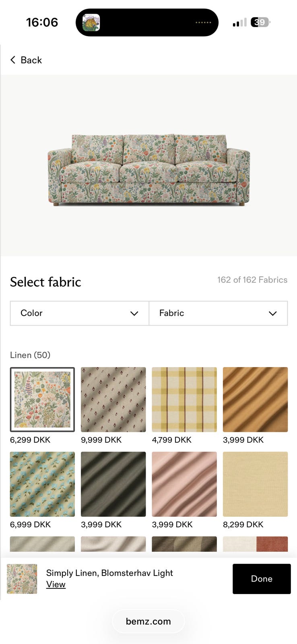Select the floral Blomsterhav fabric swatch

(42, 399)
